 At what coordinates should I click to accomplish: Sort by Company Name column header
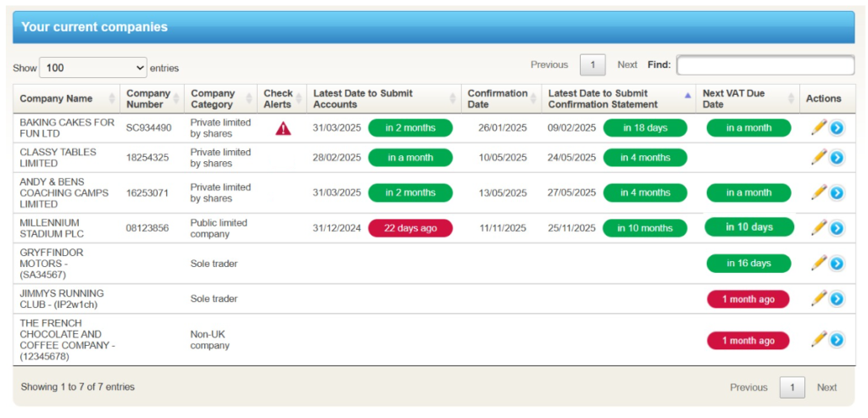(57, 98)
